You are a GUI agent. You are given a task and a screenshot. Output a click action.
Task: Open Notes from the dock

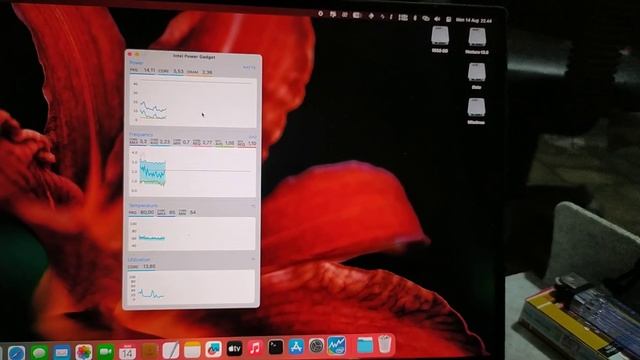coord(192,350)
